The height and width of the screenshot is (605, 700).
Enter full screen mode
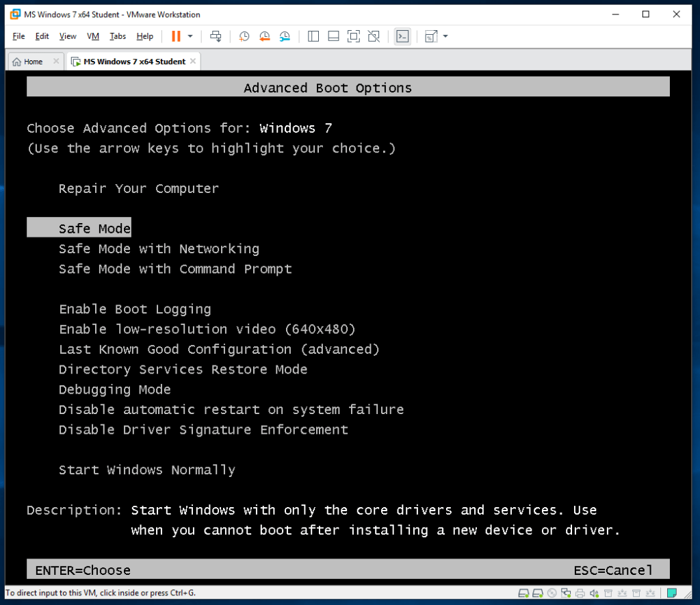click(354, 36)
